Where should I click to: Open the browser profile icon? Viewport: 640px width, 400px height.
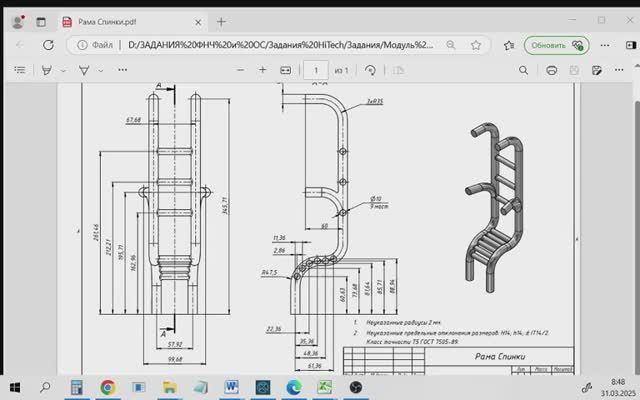coord(18,22)
